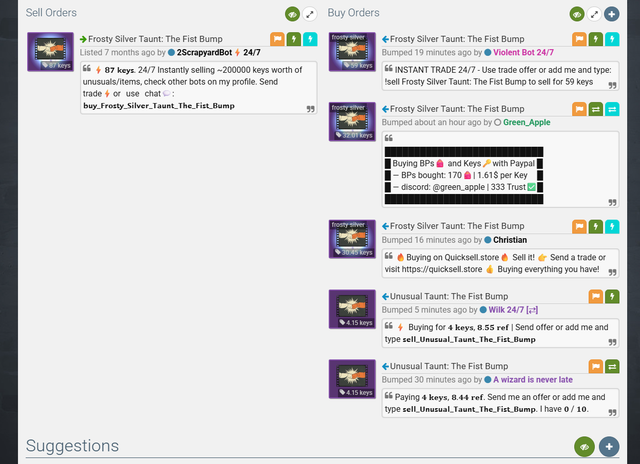Click cyan trade arrows icon on Green_Apple listing
This screenshot has height=464, width=640.
pyautogui.click(x=612, y=109)
